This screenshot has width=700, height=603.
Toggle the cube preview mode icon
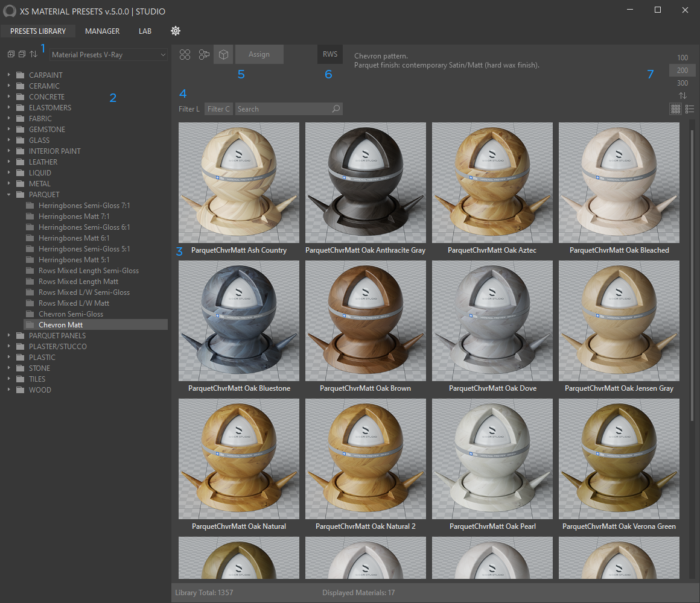223,54
